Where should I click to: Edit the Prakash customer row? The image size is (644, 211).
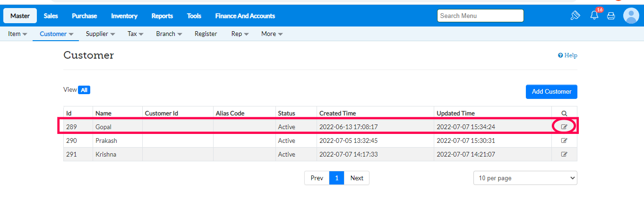click(x=564, y=141)
